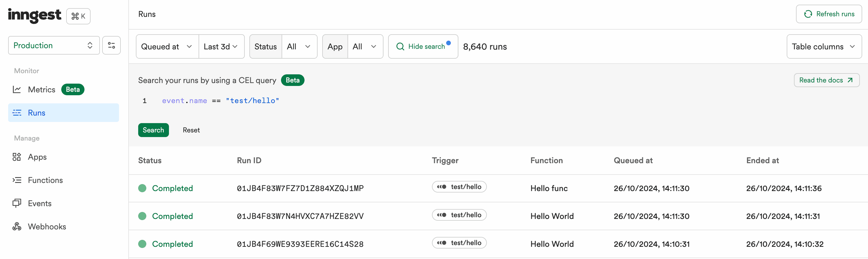868x259 pixels.
Task: Click the Beta badge next to Metrics
Action: 73,89
